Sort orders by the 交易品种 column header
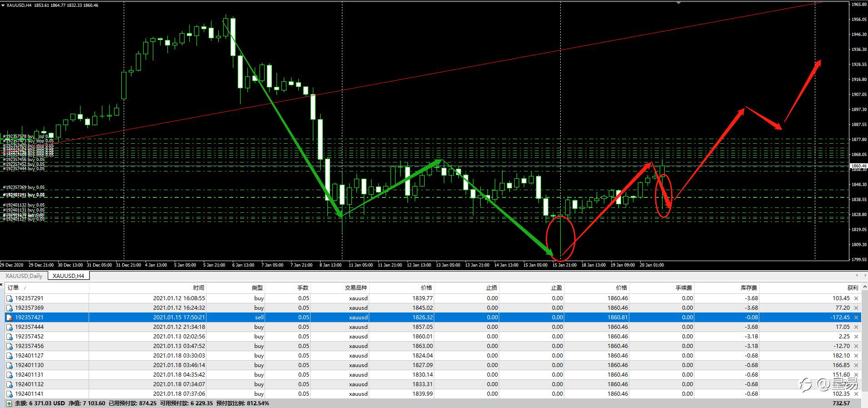868x408 pixels. (340, 287)
